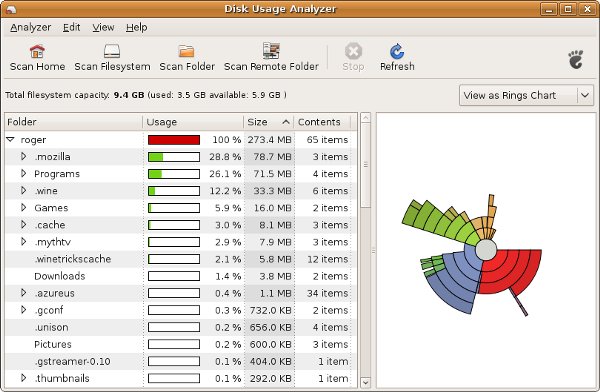600x392 pixels.
Task: Click the Scan Folder icon
Action: click(186, 51)
